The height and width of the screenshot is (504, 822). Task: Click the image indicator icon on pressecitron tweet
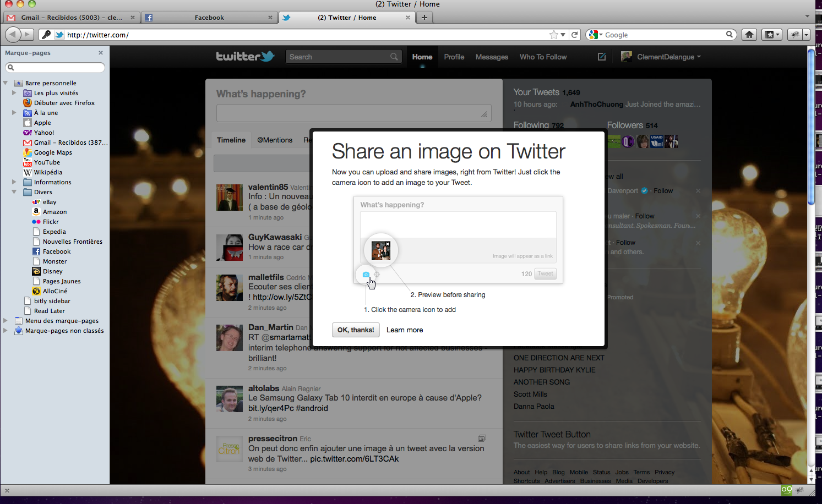482,439
